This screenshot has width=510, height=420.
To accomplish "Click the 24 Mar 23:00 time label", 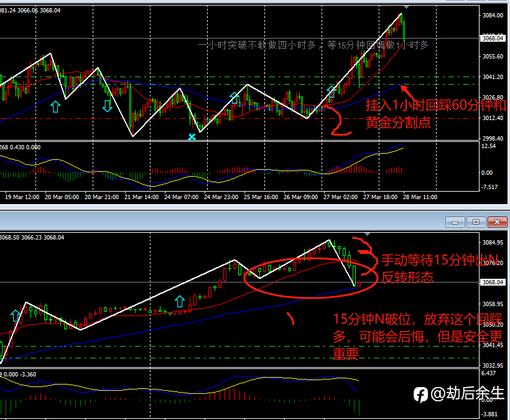I will tap(221, 197).
